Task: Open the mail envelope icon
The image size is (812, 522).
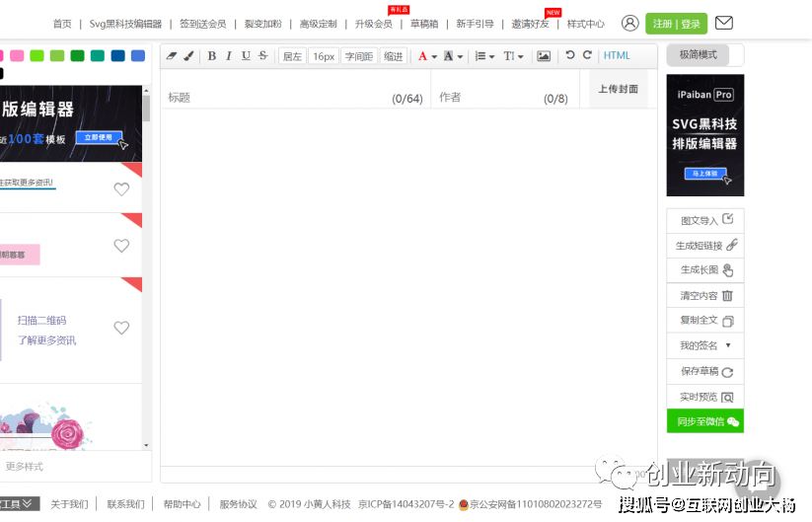Action: 724,23
